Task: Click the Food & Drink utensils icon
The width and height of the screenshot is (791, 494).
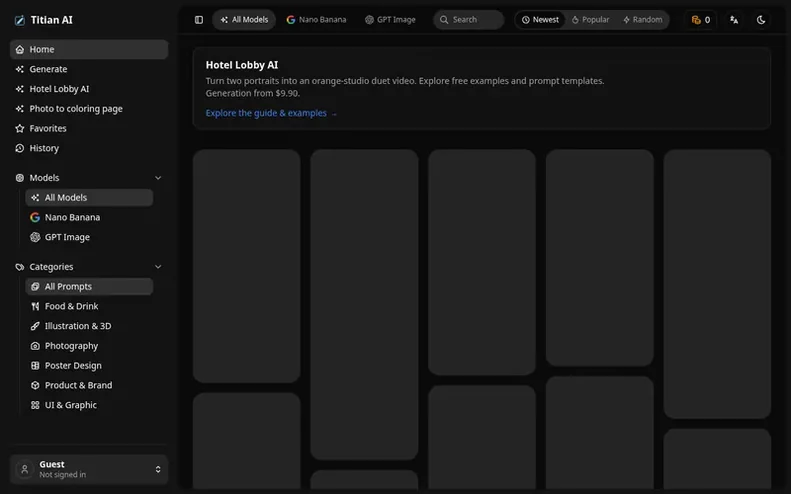Action: (35, 306)
